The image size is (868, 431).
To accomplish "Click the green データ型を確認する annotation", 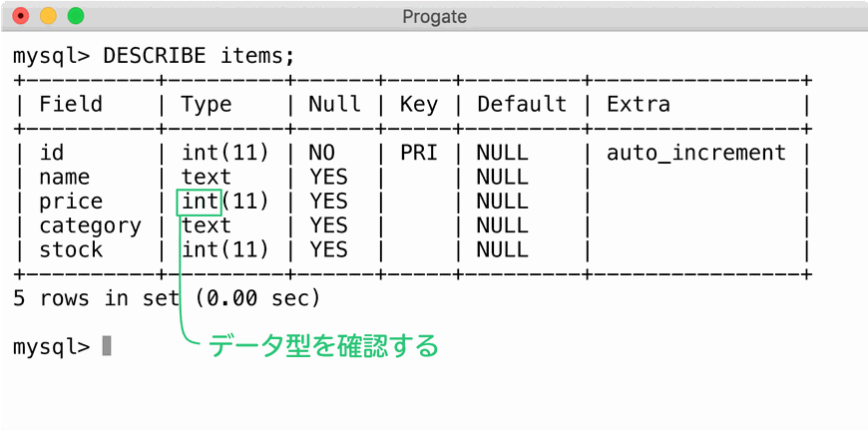I will tap(323, 346).
